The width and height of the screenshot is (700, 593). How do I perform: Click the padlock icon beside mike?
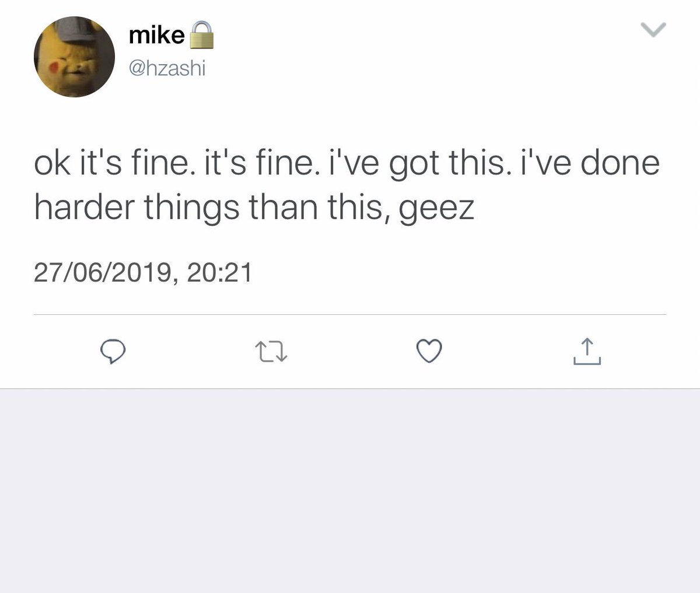(201, 36)
